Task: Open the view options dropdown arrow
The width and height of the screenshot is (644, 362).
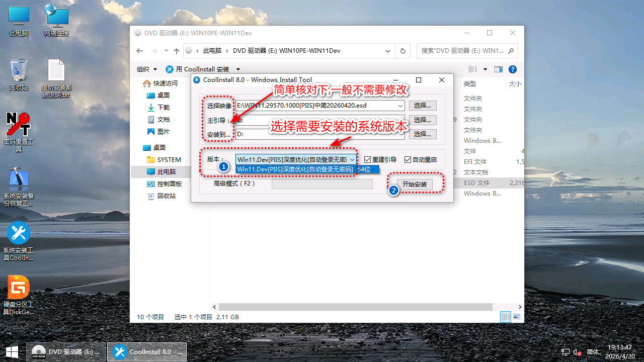Action: [x=485, y=69]
